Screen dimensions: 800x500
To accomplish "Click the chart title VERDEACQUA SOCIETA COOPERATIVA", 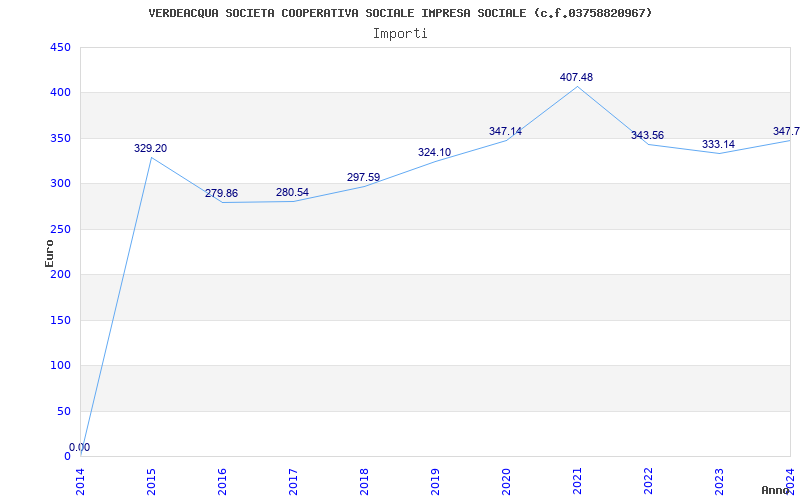I will (x=400, y=13).
